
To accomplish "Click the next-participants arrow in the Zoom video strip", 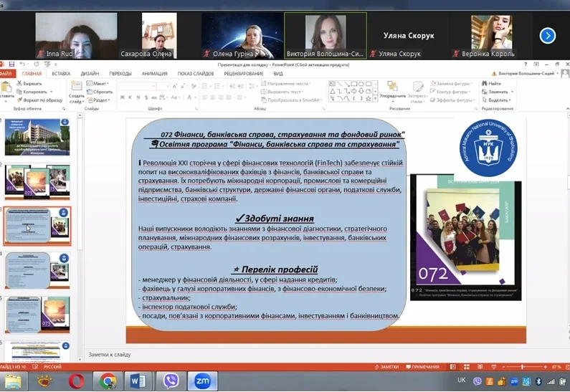I will (548, 35).
